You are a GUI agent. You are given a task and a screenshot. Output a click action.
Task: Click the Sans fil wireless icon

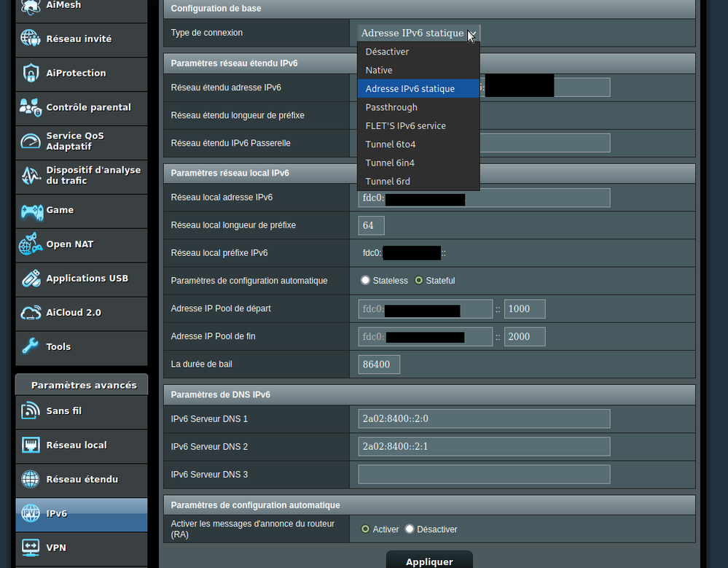[x=31, y=411]
